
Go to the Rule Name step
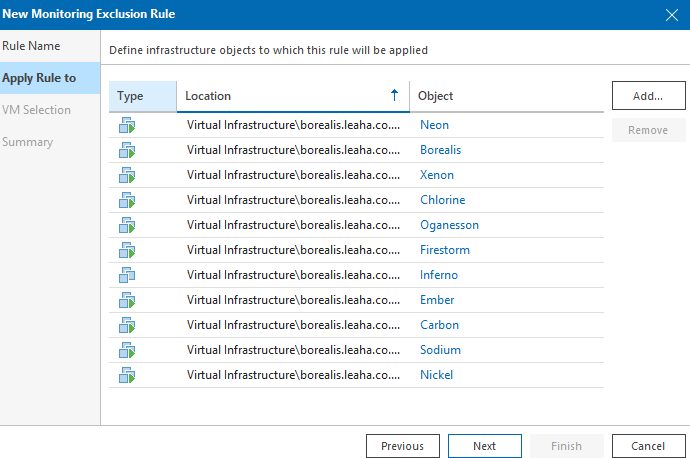click(31, 46)
